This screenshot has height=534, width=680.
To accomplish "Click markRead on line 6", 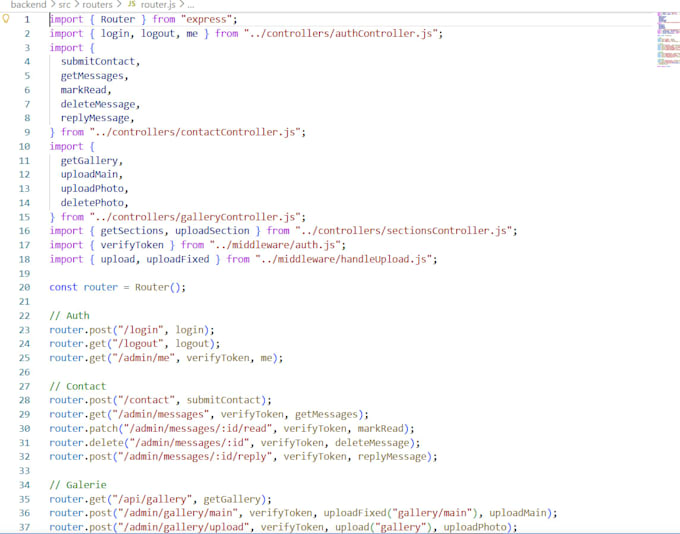I will click(x=84, y=90).
